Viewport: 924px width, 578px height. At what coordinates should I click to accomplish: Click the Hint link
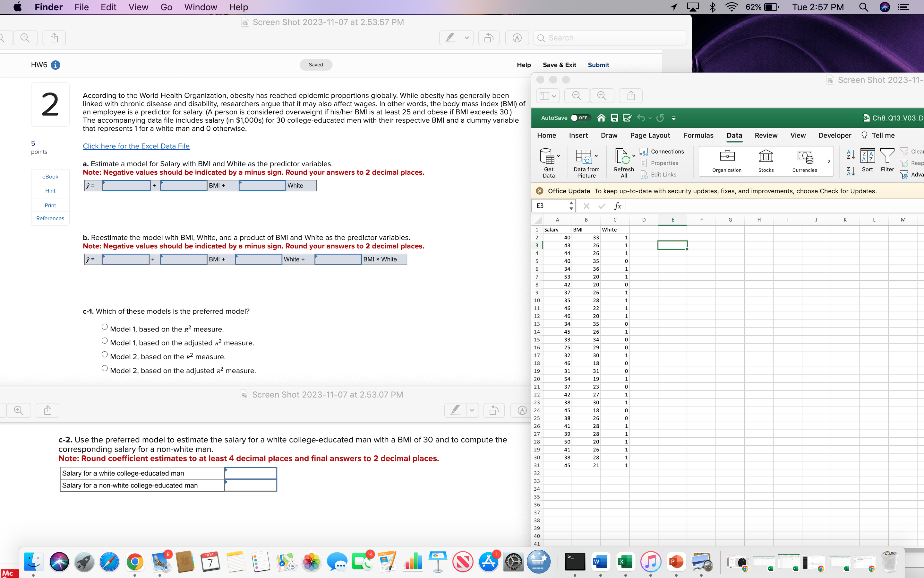coord(50,191)
